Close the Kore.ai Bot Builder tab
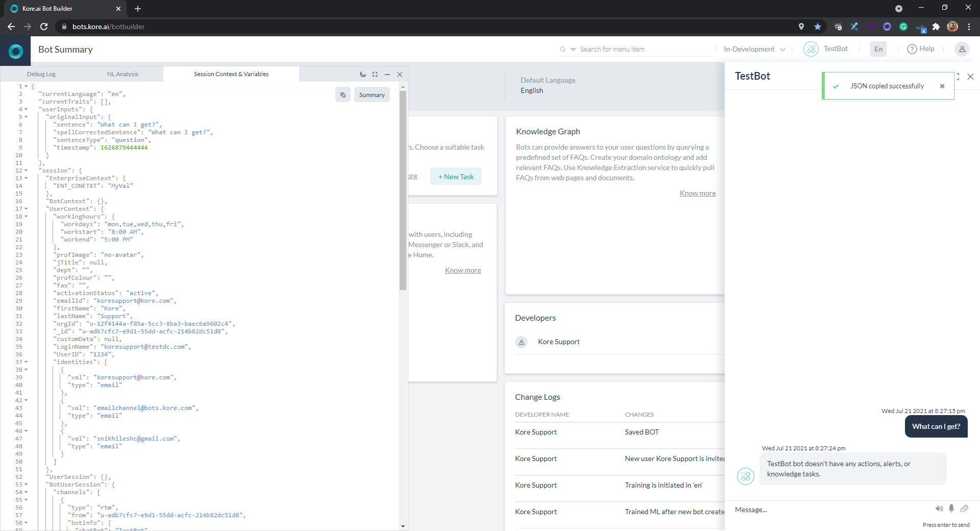The height and width of the screenshot is (531, 980). click(x=118, y=9)
